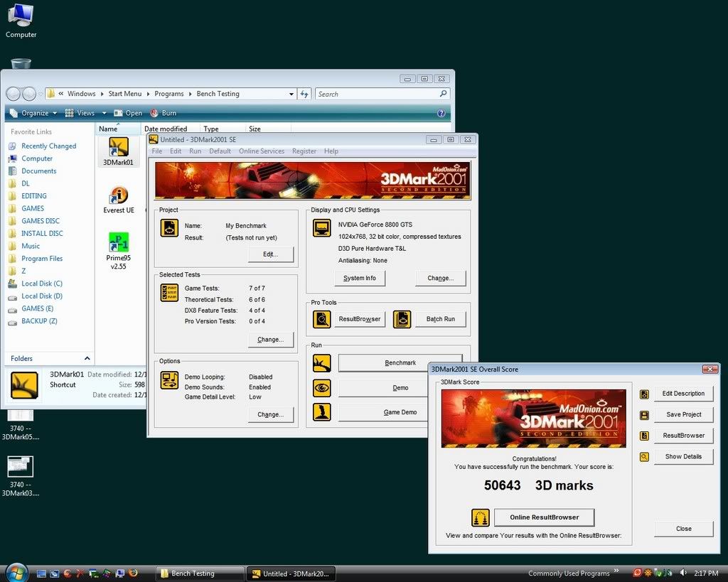Close the Overall Score dialog with Close button
The width and height of the screenshot is (728, 582).
683,529
